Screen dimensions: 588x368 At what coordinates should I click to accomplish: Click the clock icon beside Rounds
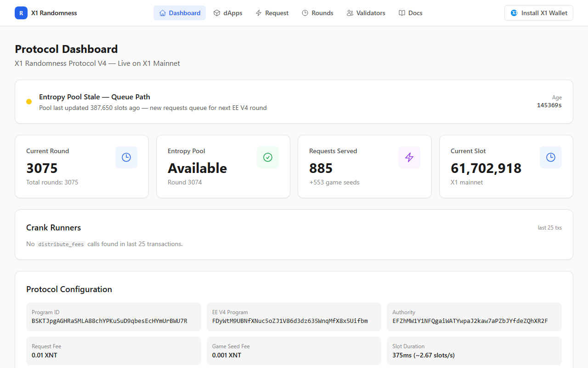pos(305,13)
